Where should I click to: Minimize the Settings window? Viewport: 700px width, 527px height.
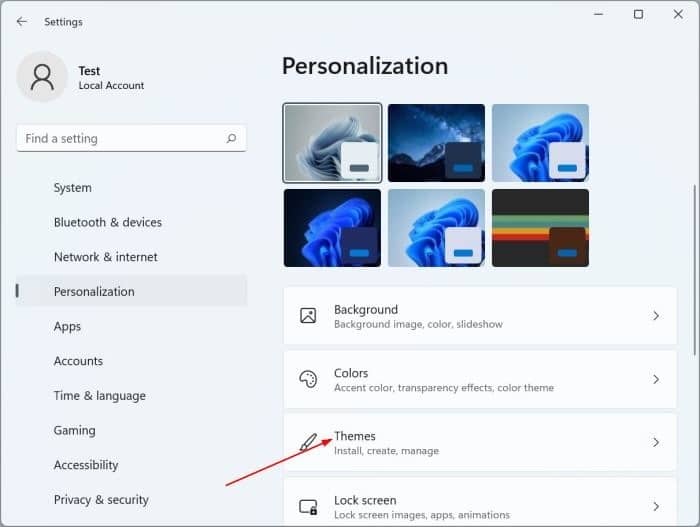click(x=599, y=14)
